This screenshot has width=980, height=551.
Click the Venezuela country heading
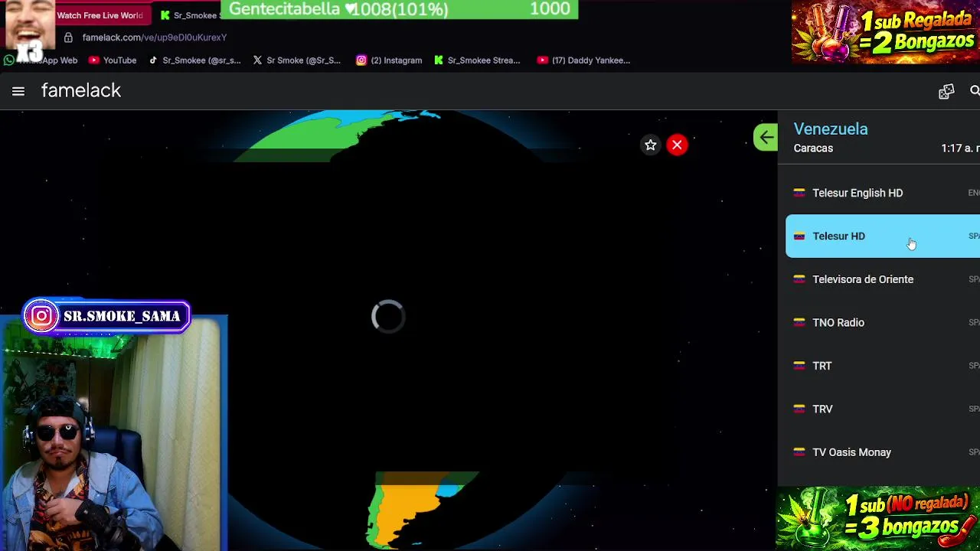831,129
